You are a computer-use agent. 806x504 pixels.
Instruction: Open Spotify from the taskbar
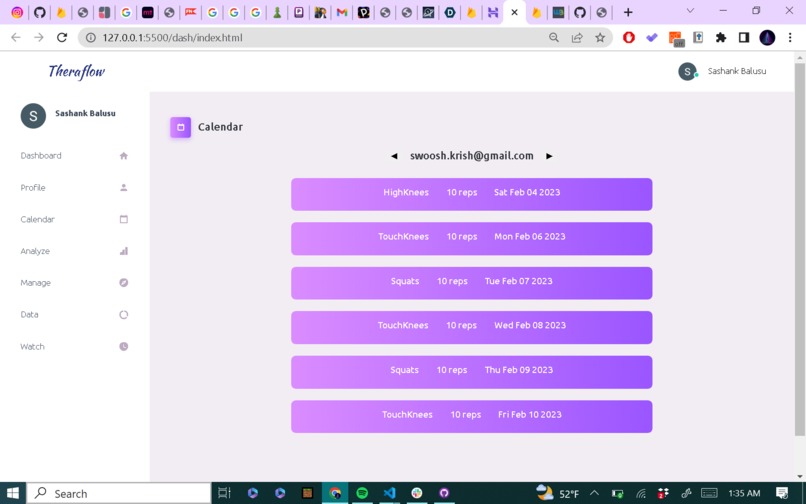click(x=362, y=493)
